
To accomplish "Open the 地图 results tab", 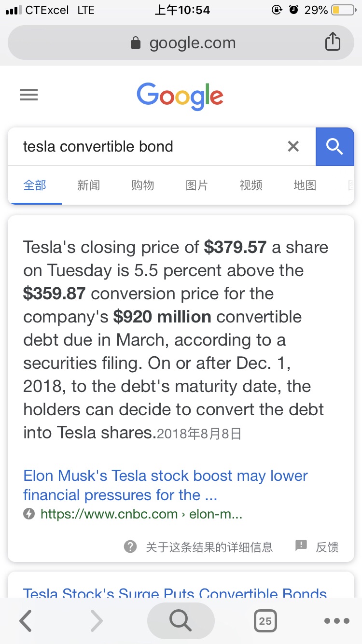I will pyautogui.click(x=305, y=185).
